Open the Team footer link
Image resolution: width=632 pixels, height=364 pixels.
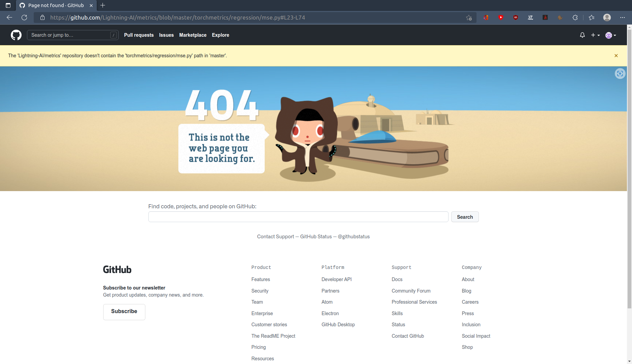point(257,302)
